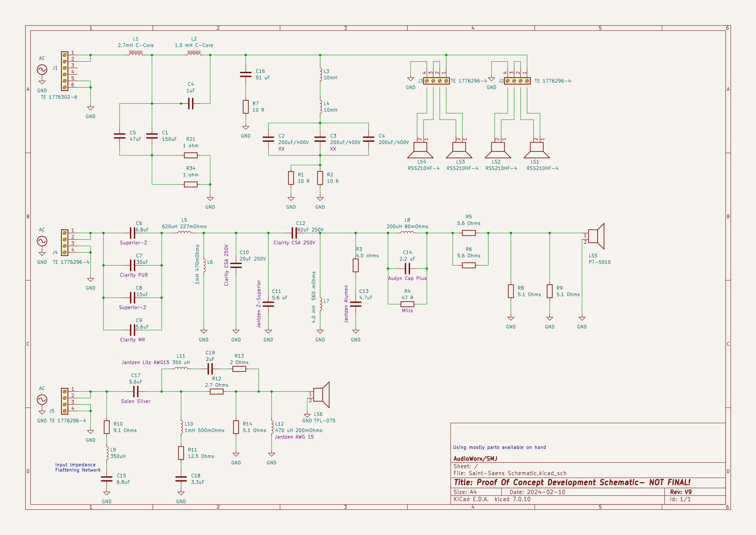This screenshot has width=756, height=535.
Task: Select the J5 TE 1776296-4 connector
Action: click(64, 401)
